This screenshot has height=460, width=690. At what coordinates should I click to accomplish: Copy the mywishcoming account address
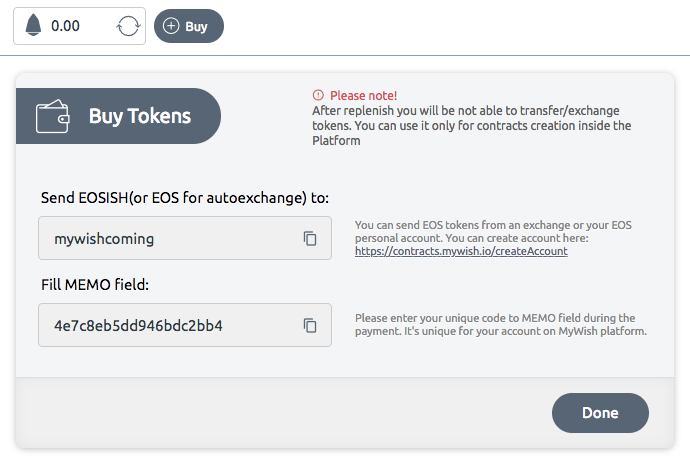(310, 239)
